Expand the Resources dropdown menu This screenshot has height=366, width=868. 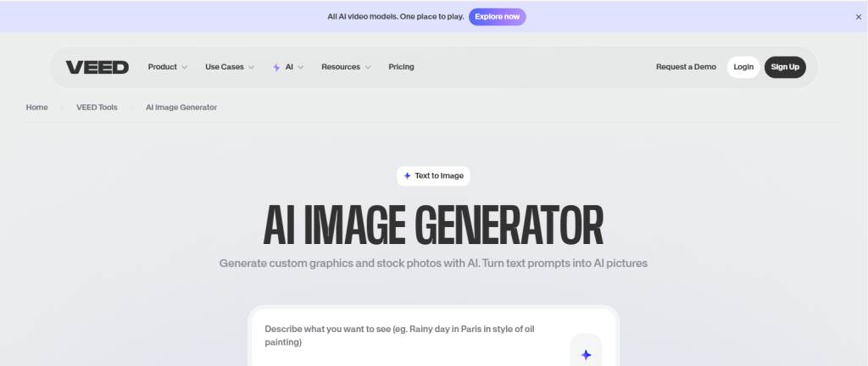click(345, 67)
